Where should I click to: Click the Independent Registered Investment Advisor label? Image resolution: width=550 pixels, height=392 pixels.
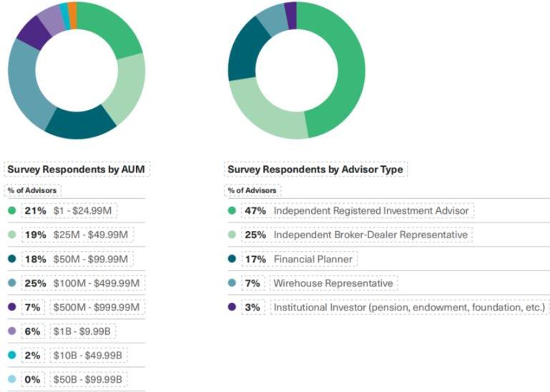click(371, 211)
